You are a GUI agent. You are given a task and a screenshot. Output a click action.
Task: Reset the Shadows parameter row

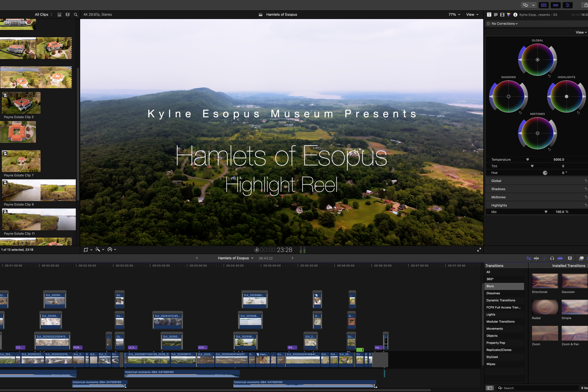[586, 189]
